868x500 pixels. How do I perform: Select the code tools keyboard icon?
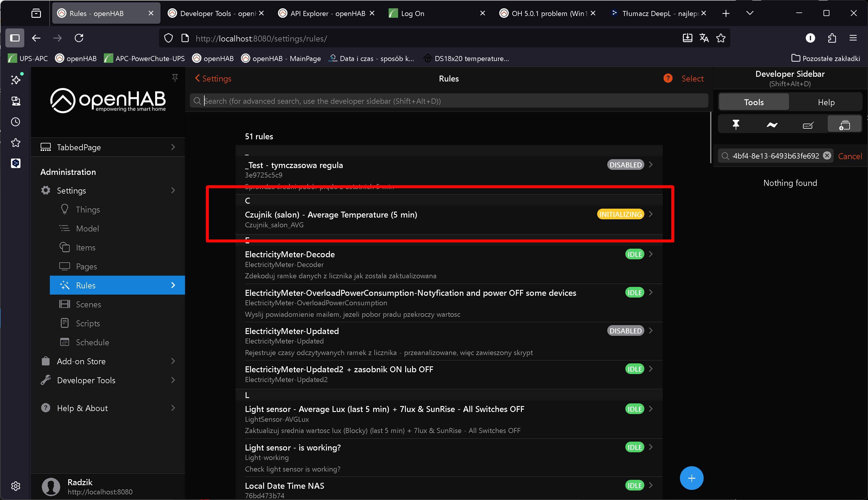(x=808, y=125)
